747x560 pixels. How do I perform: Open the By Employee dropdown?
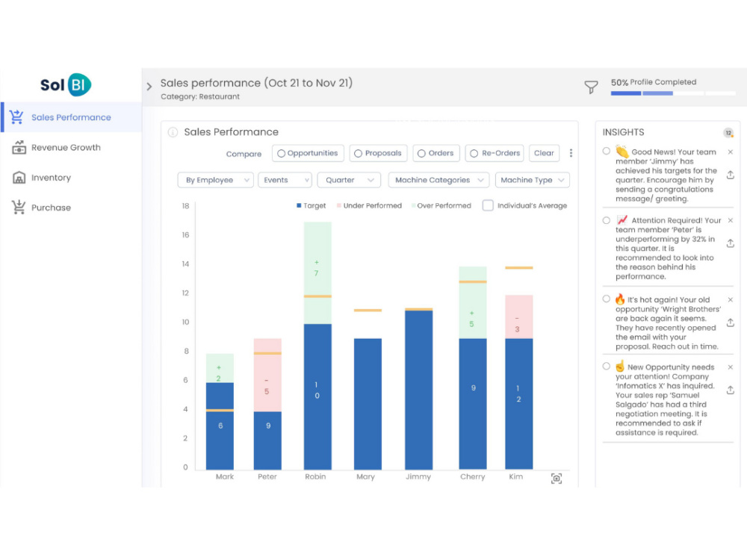(x=215, y=180)
